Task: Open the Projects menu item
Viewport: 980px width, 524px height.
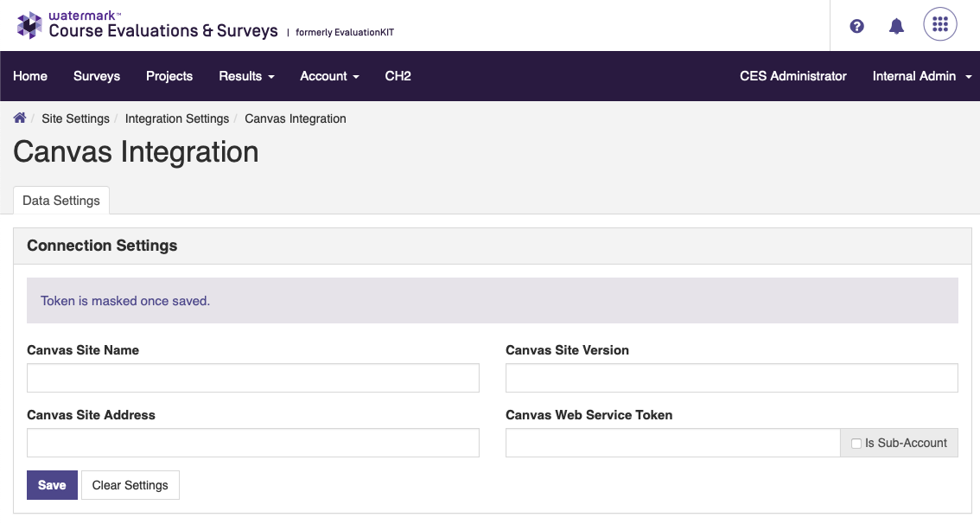Action: 169,76
